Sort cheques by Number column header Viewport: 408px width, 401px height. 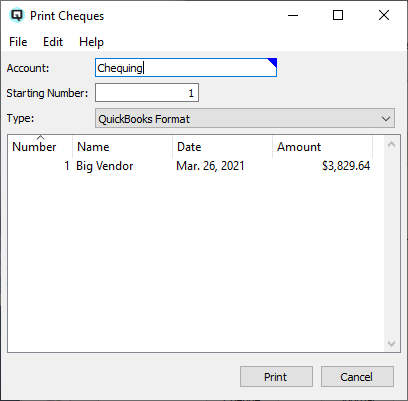40,146
